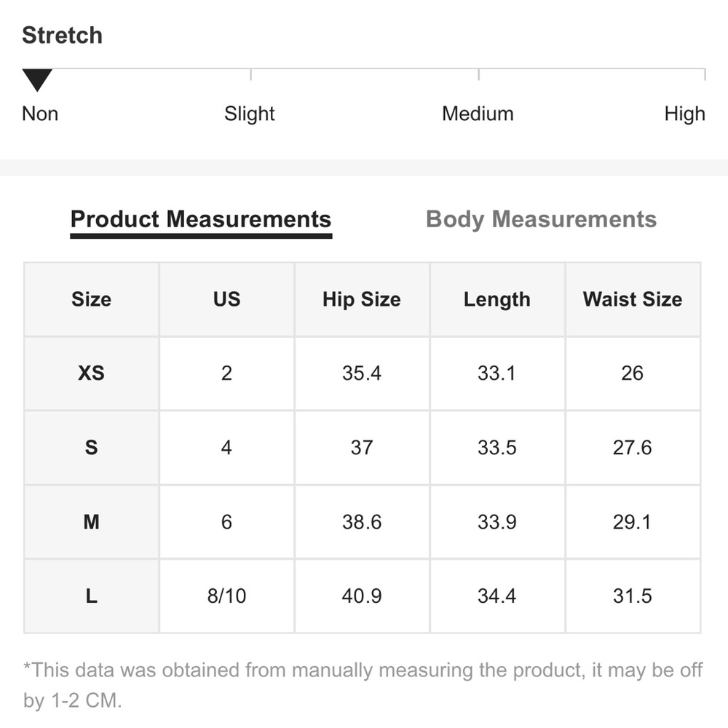Click the Size column header

point(91,299)
